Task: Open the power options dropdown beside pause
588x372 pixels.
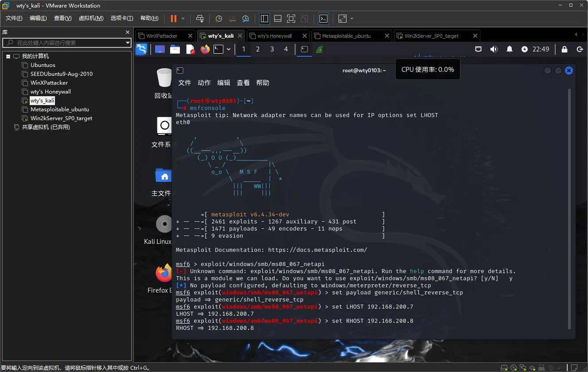Action: (183, 19)
